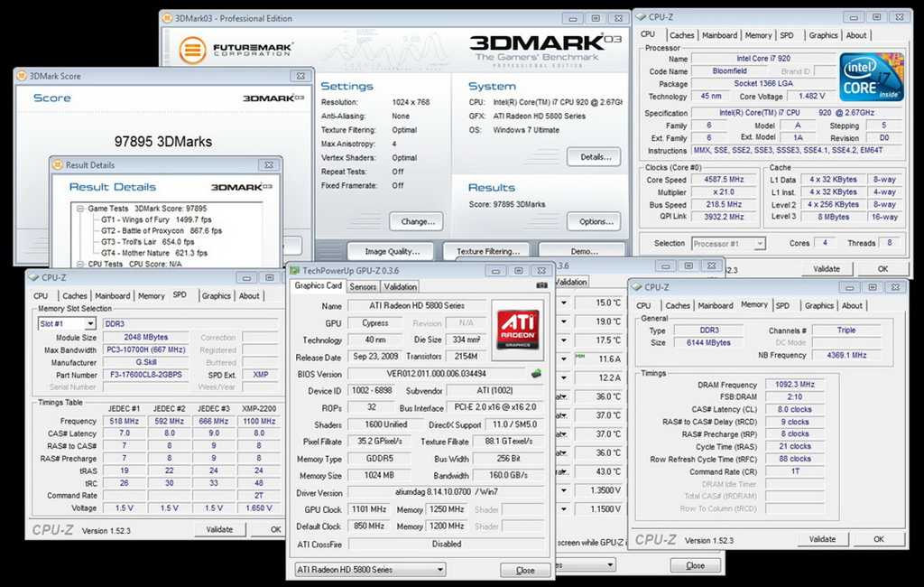
Task: Open Caches tab in the processor CPU-Z window
Action: point(682,35)
